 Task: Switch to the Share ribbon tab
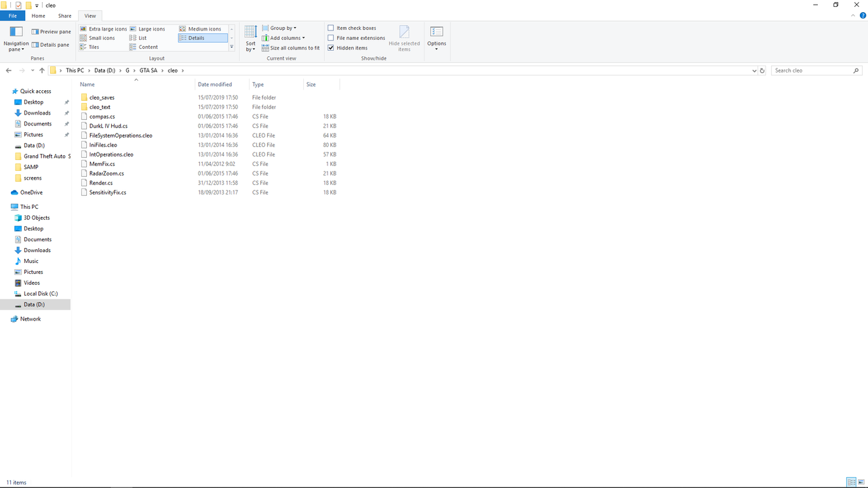(x=64, y=16)
